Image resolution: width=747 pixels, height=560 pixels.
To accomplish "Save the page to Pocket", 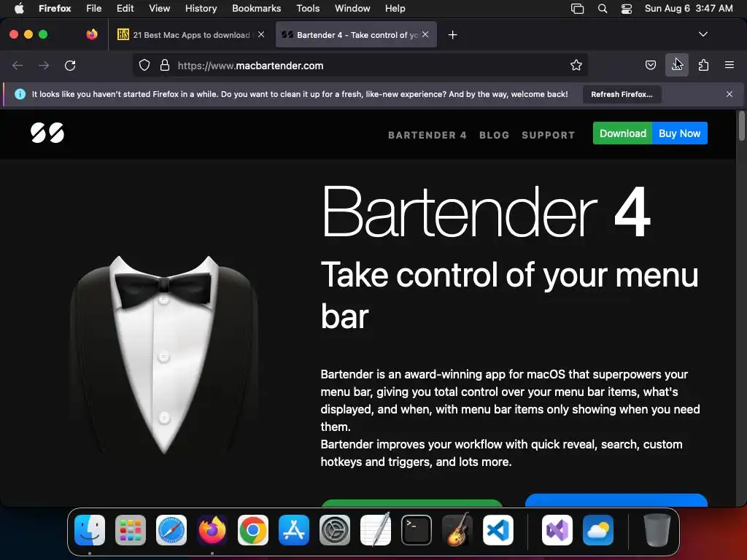I will point(650,65).
